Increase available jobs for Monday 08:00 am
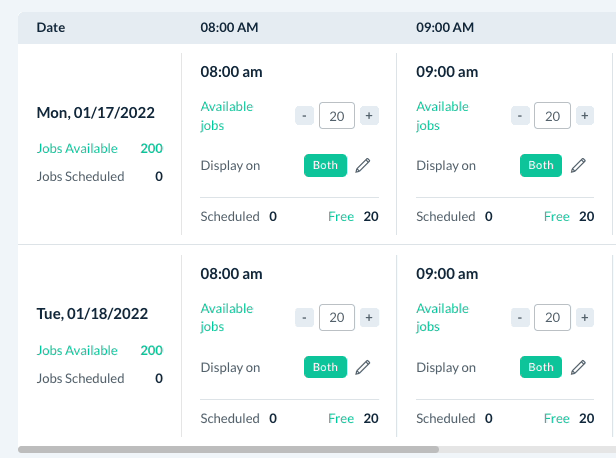616x458 pixels. [x=369, y=116]
